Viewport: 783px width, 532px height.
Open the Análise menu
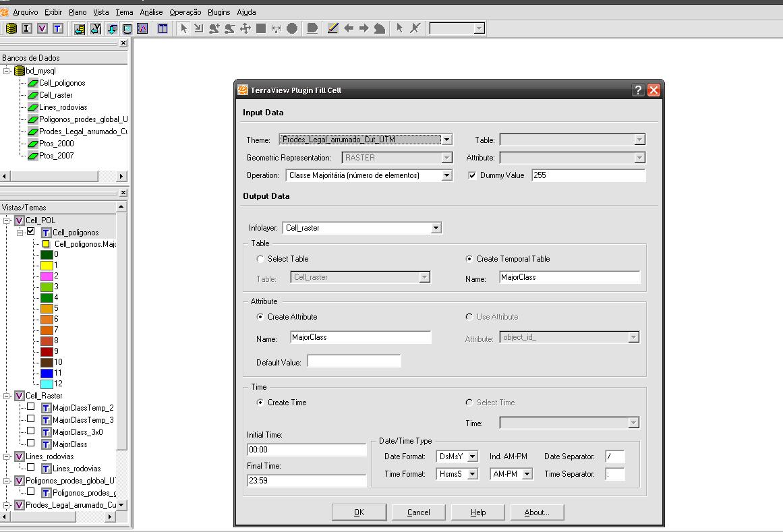(151, 12)
